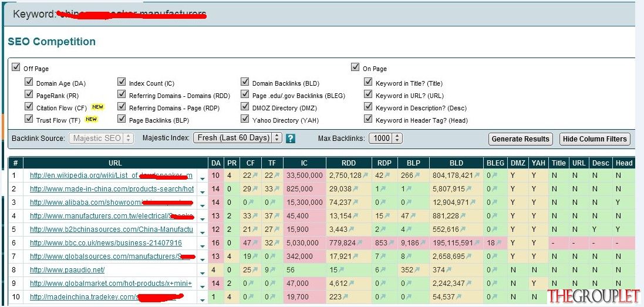Uncheck Domain Age (DA) checkbox
The image size is (644, 307).
click(29, 82)
